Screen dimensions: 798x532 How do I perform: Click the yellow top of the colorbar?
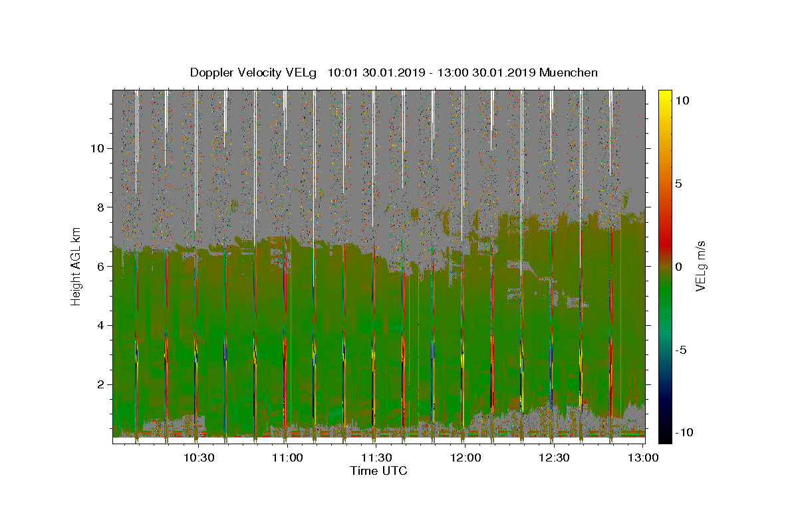point(664,96)
